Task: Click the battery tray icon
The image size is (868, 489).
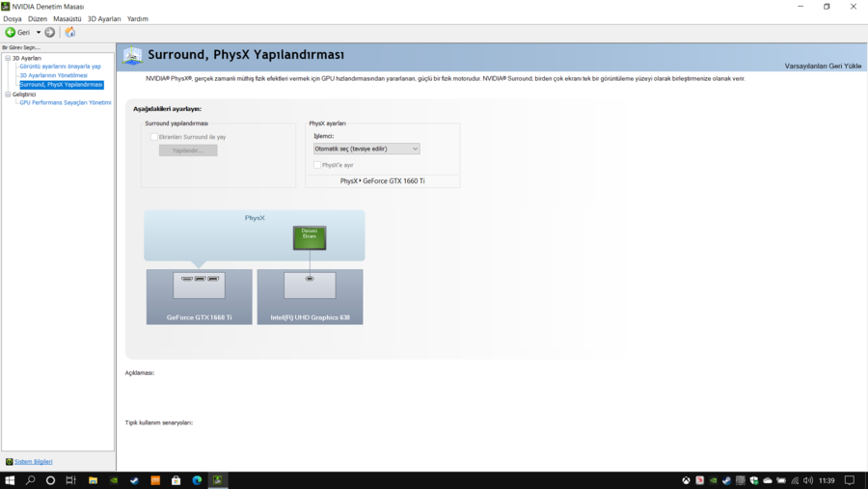Action: pos(781,480)
